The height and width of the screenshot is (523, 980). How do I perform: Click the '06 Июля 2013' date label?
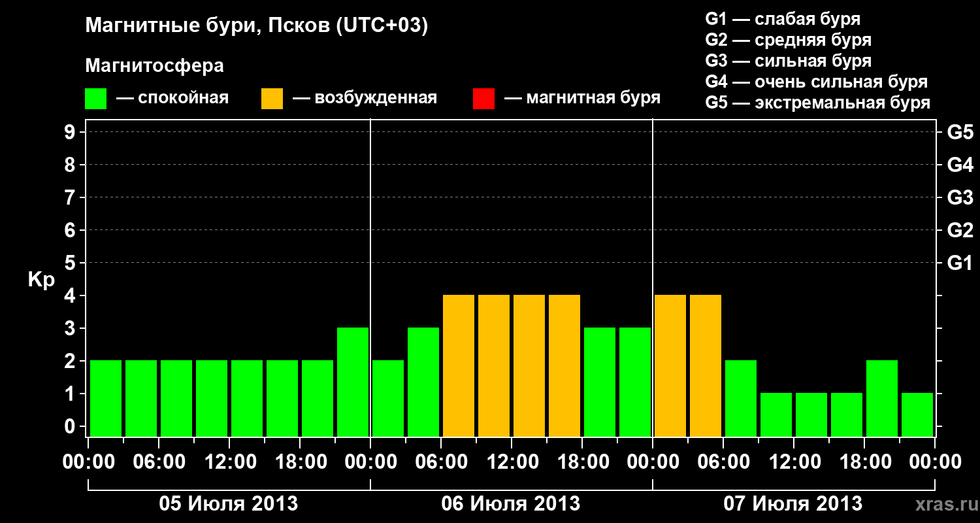(x=511, y=504)
